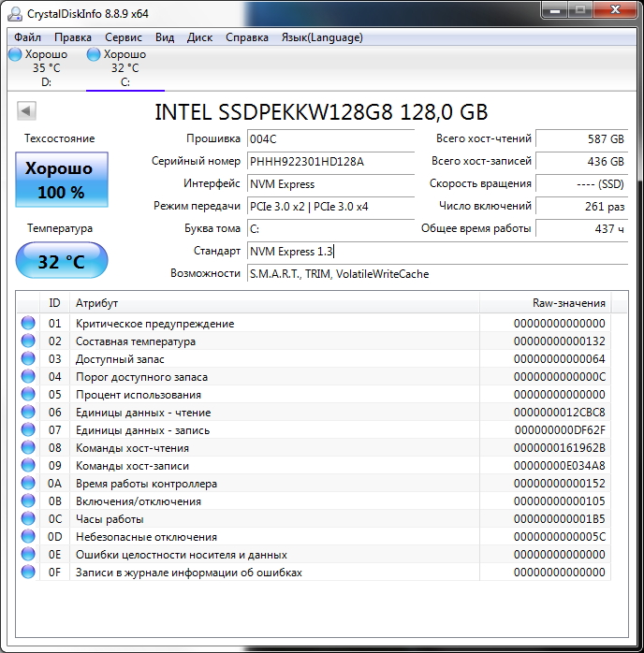Screen dimensions: 644x653
Task: Click the blue status orb for disk C:
Action: point(94,54)
